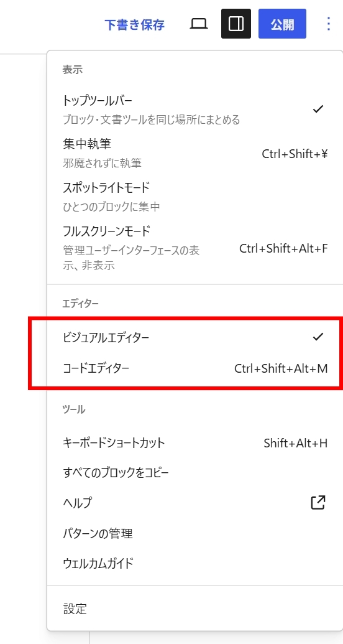
Task: Click 下書き保存 to save draft
Action: point(135,25)
